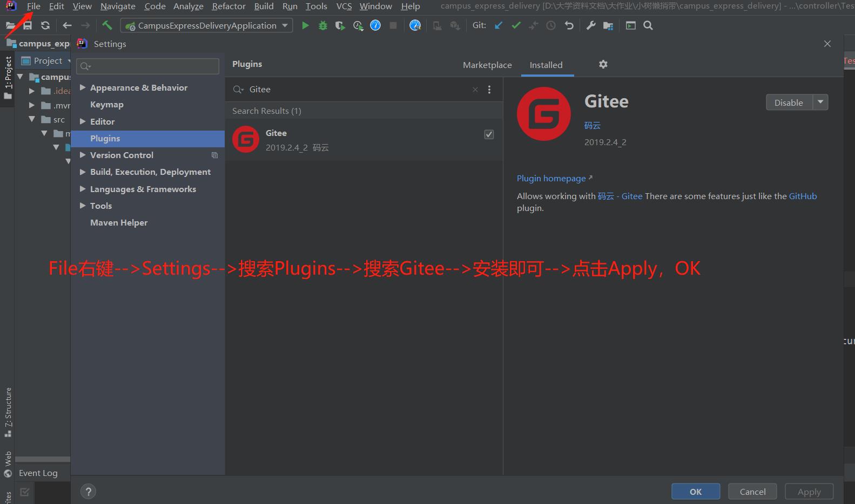
Task: Click the Back navigation arrow
Action: click(x=67, y=25)
